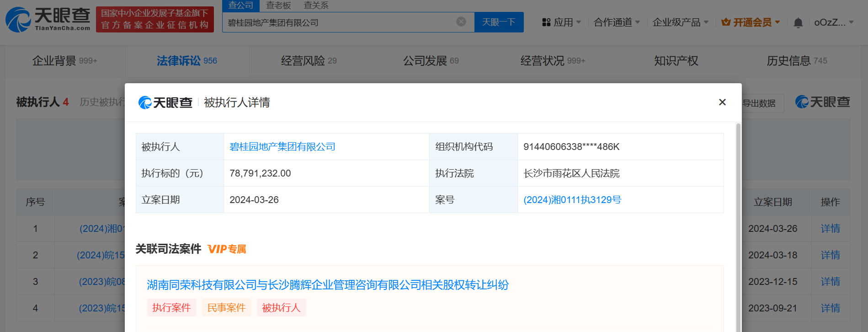Open the 公司发展 tab

click(431, 61)
